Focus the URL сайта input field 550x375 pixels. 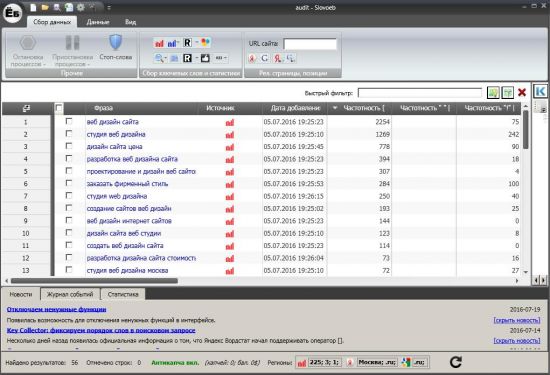tap(310, 44)
